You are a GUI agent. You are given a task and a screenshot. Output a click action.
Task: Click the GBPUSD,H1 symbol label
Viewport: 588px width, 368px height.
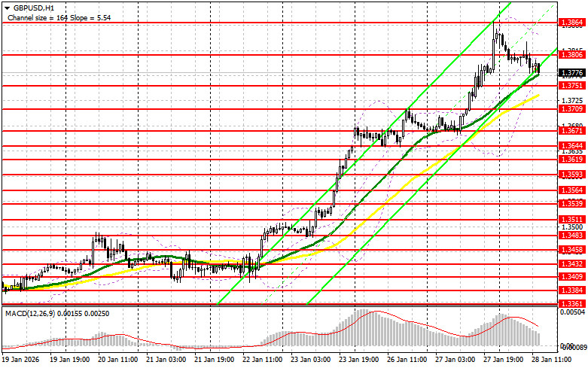[x=33, y=8]
